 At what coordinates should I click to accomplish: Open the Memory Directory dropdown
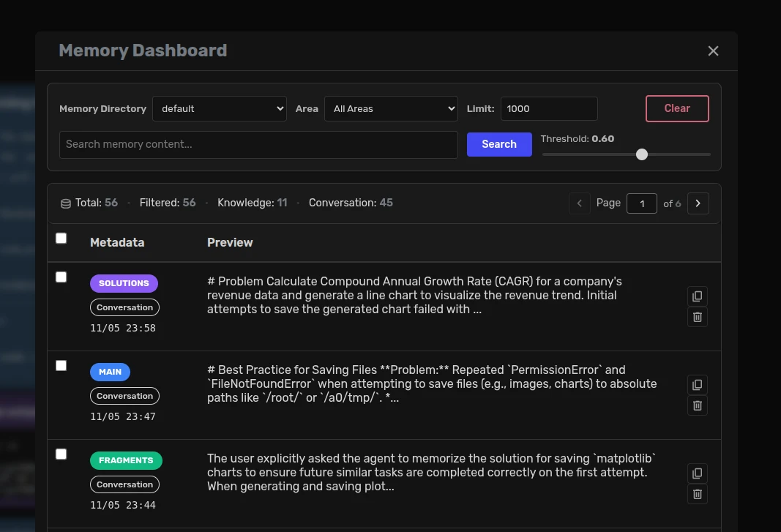click(219, 108)
